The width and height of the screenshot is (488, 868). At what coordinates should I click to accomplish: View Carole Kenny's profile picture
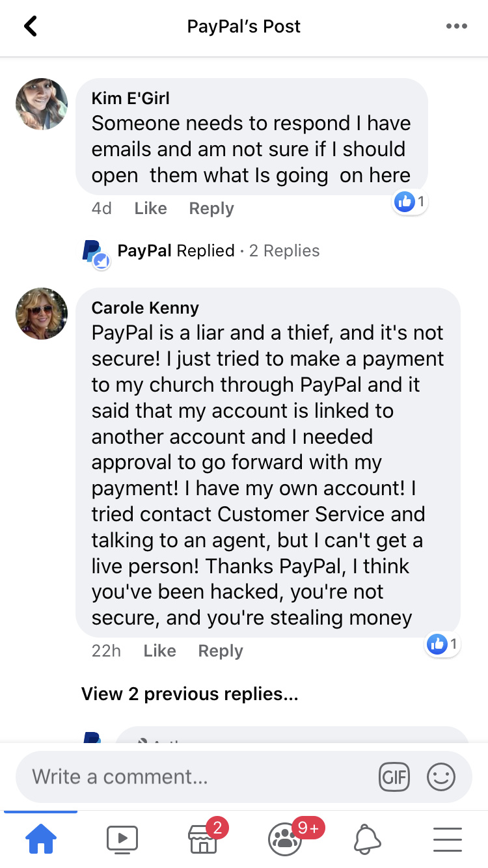(42, 314)
